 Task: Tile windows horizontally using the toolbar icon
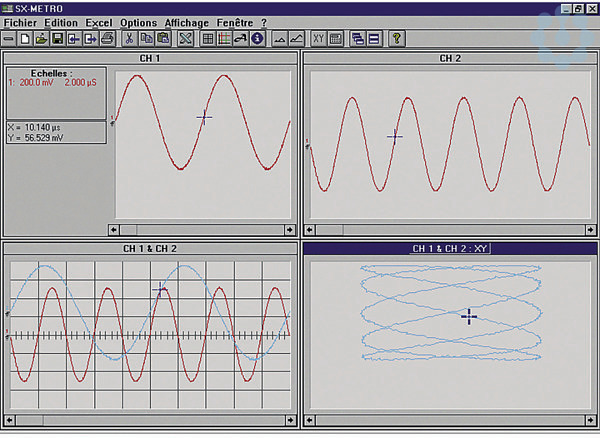374,39
